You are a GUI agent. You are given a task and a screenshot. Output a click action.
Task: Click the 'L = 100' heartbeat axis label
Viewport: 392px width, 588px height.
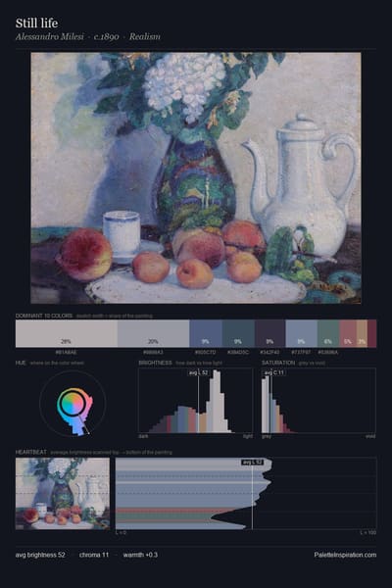click(368, 532)
